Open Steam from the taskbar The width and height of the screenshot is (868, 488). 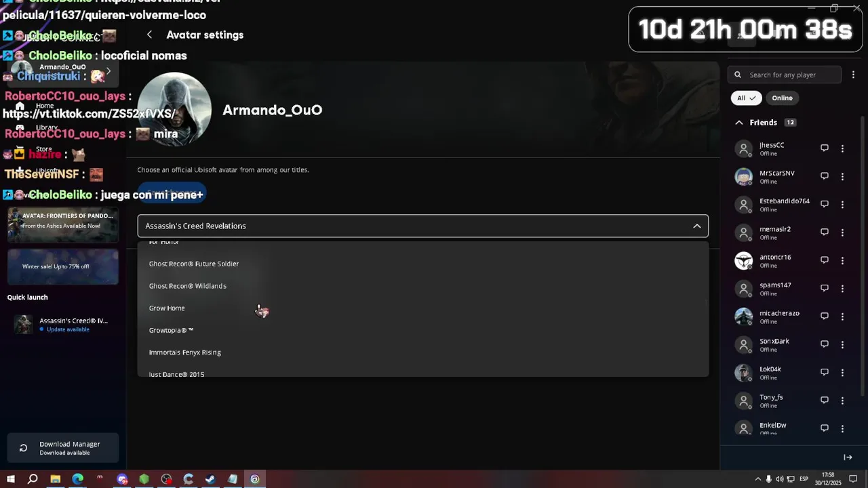click(210, 479)
